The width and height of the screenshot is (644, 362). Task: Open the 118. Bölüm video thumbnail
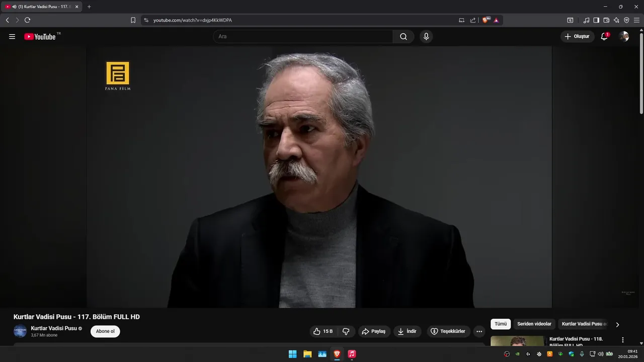[x=517, y=341]
